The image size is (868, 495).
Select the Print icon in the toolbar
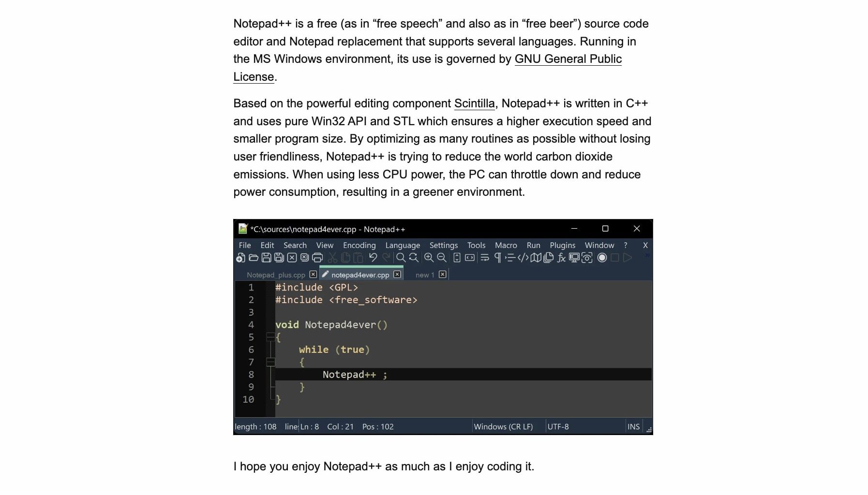(317, 258)
